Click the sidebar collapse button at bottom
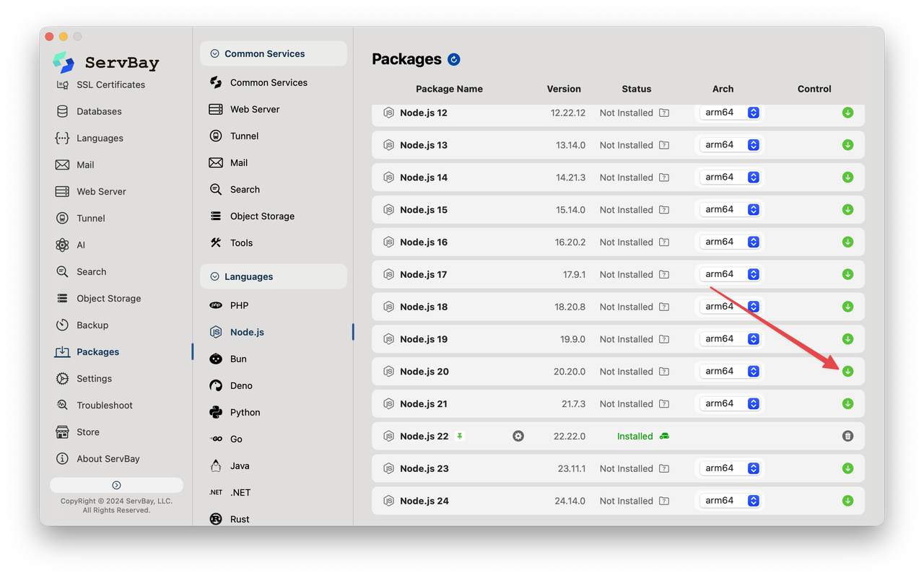 click(116, 485)
